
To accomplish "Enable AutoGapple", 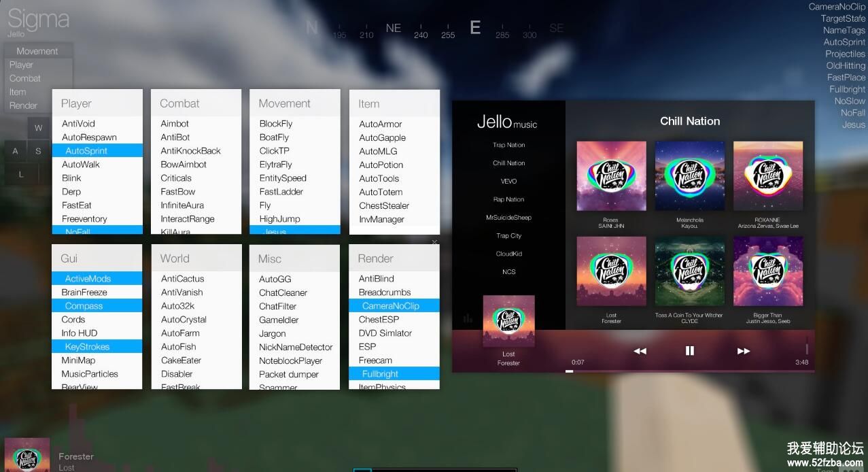I will tap(394, 138).
